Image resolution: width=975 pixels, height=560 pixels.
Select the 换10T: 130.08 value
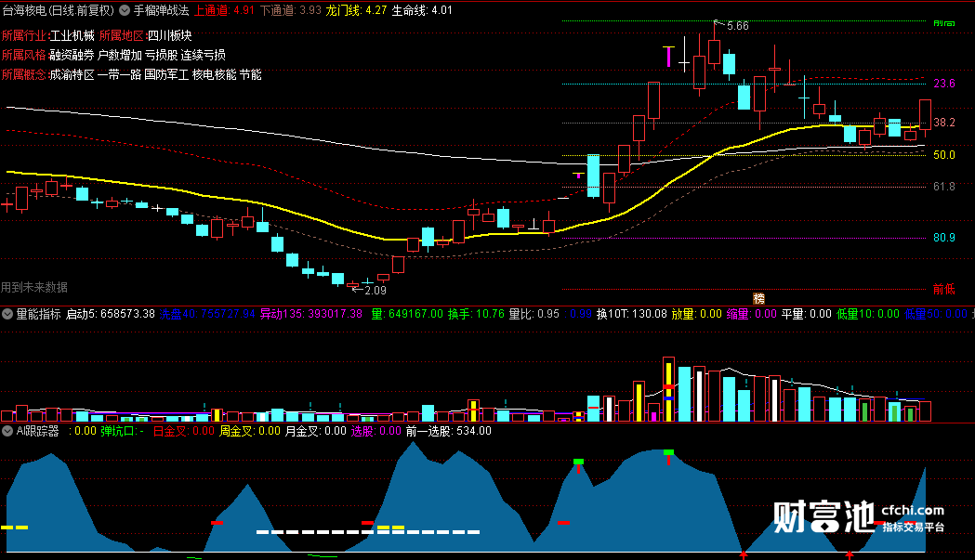click(x=632, y=314)
